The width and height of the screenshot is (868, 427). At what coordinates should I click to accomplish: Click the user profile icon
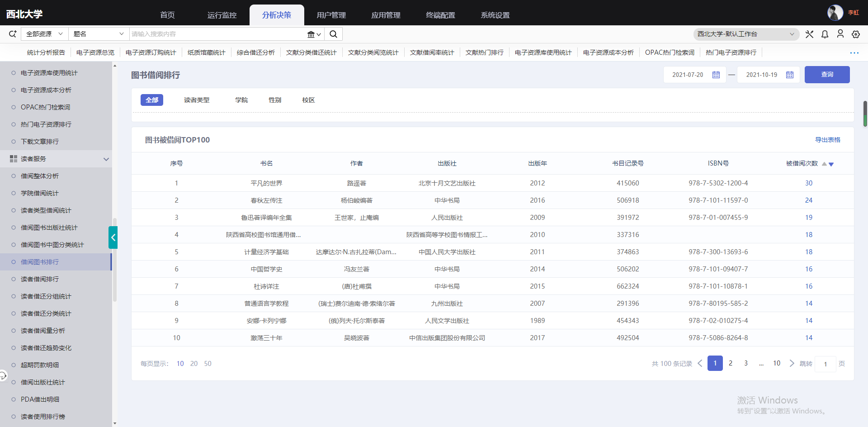(x=840, y=34)
